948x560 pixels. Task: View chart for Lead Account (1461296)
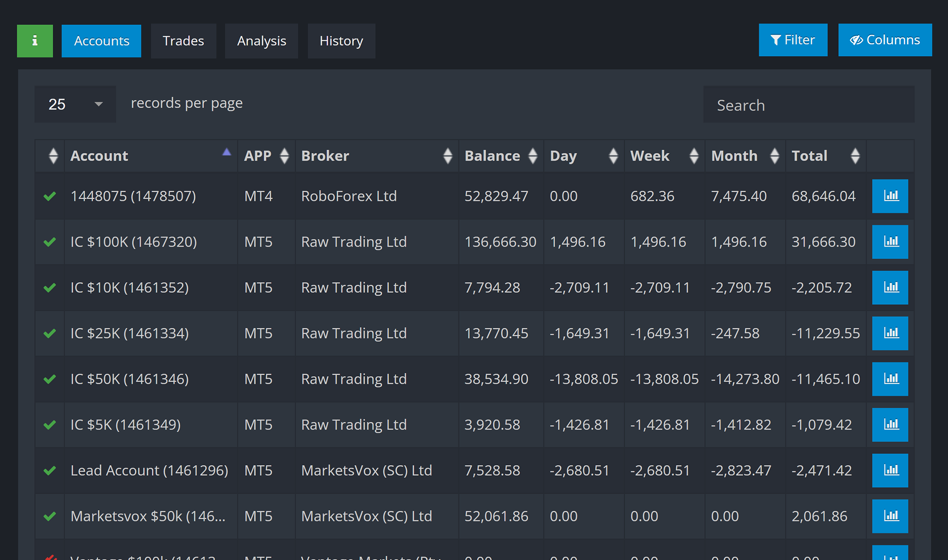890,470
